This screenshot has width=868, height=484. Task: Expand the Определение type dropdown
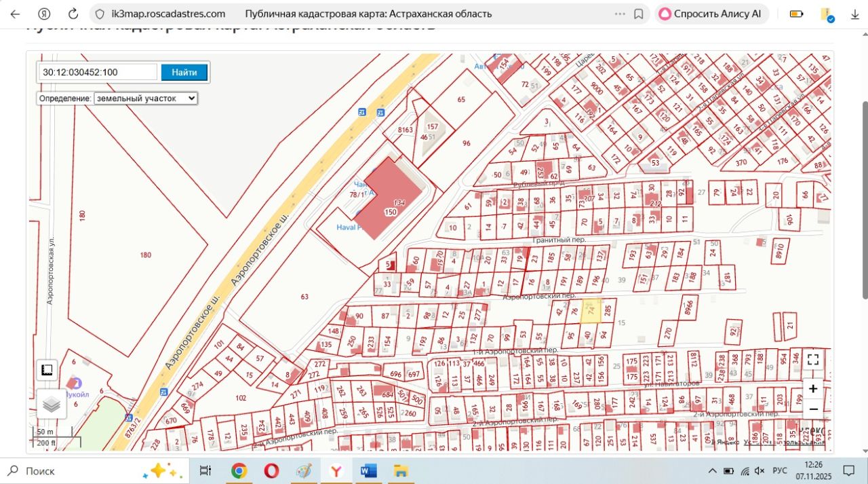coord(145,98)
